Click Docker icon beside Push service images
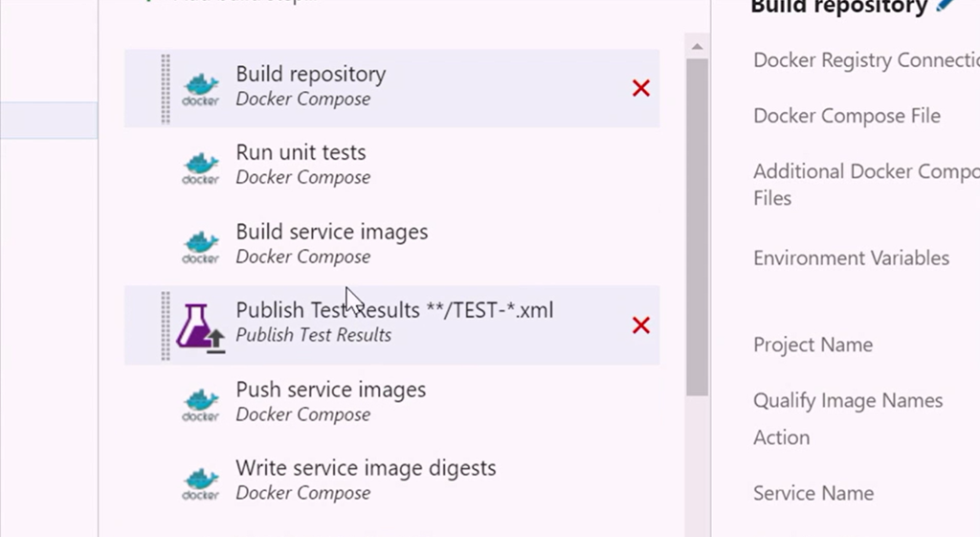 point(201,404)
